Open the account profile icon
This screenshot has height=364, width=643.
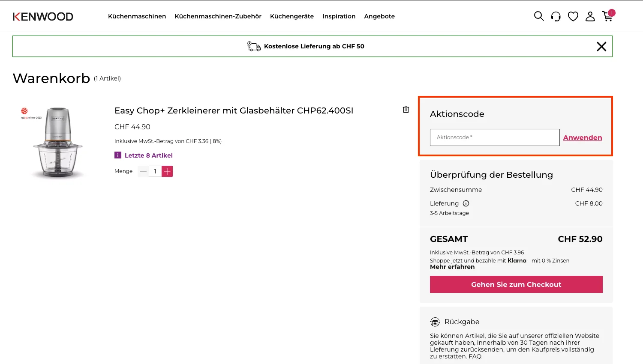tap(590, 16)
